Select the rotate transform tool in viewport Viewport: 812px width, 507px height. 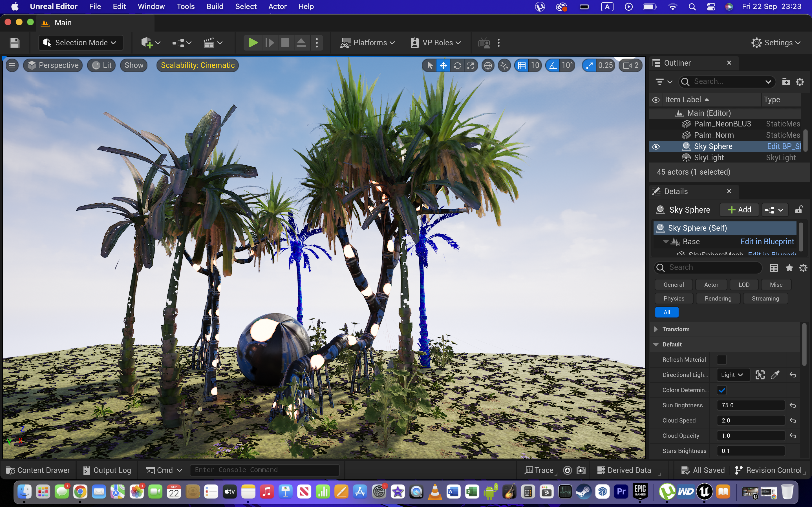[x=457, y=65]
